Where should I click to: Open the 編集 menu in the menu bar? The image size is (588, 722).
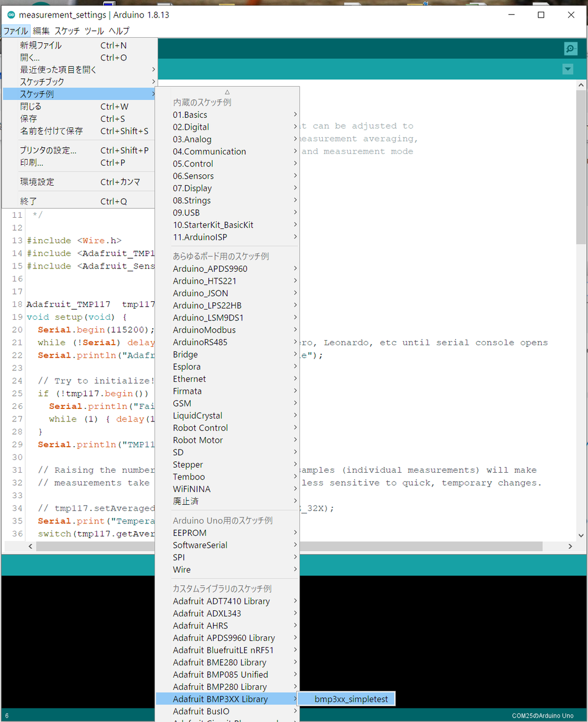pos(41,30)
